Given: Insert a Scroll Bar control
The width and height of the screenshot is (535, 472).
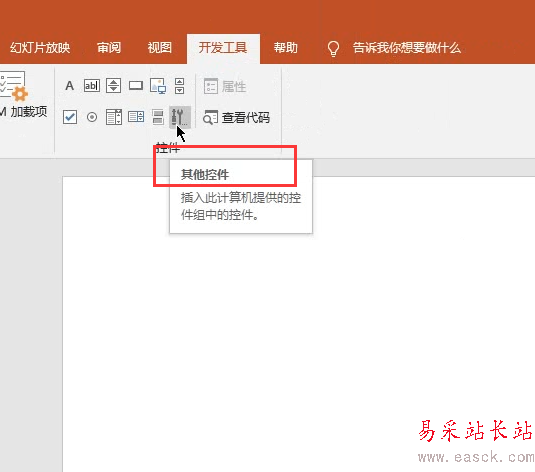Looking at the screenshot, I should pos(179,86).
